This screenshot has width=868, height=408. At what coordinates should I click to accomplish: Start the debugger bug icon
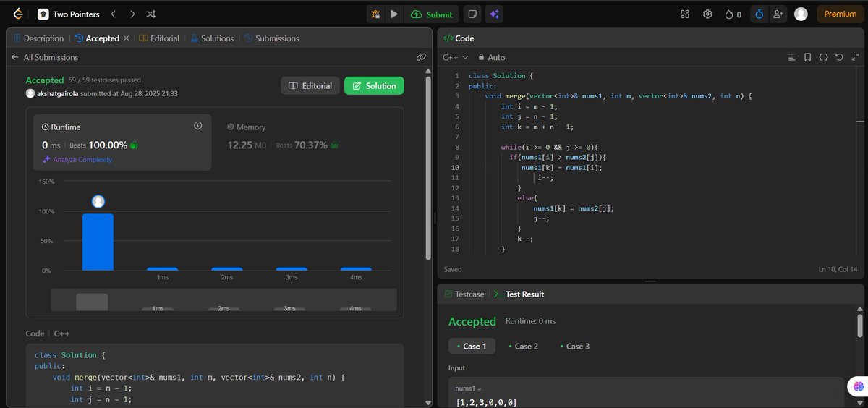375,14
